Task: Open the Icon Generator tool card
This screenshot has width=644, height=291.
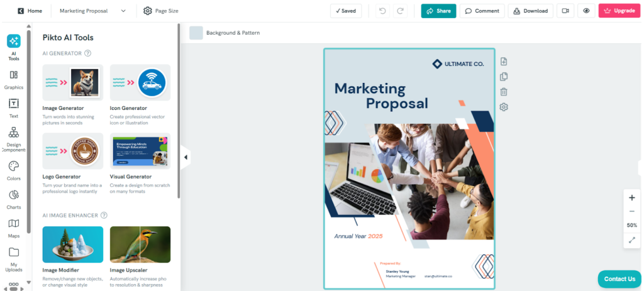Action: (x=140, y=95)
